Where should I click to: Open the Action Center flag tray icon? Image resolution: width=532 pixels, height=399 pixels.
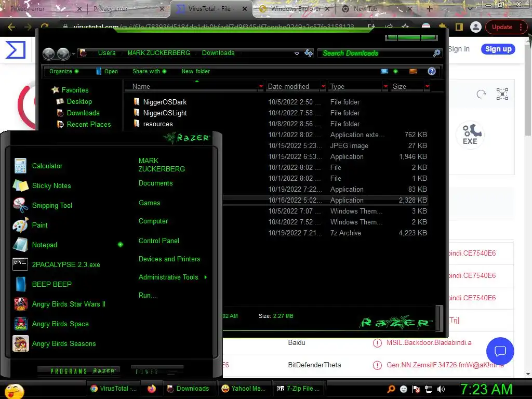coord(416,389)
